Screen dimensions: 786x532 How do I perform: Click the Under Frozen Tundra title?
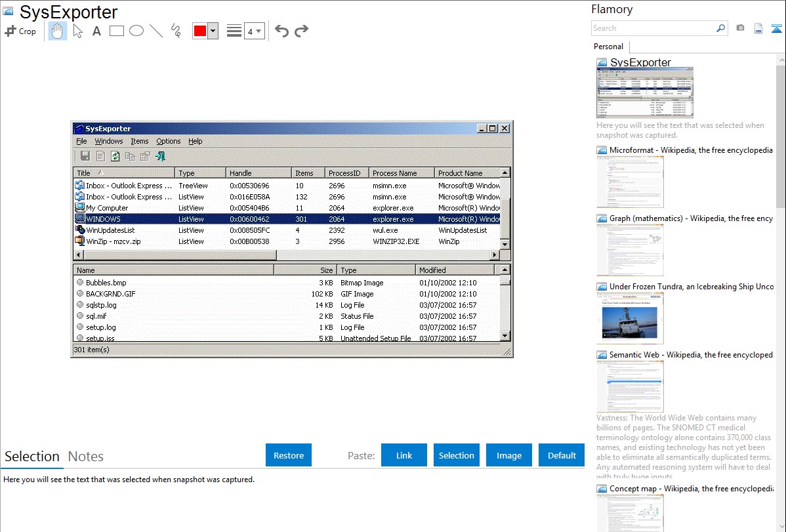(692, 287)
